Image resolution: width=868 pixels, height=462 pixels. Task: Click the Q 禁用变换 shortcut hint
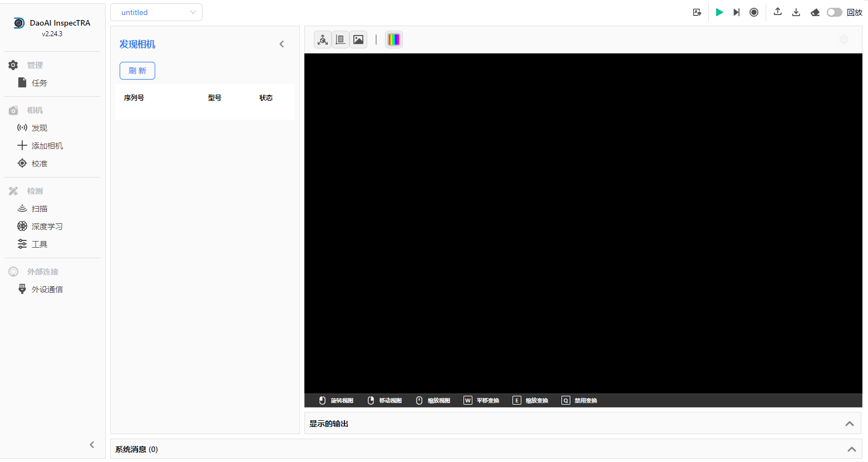click(579, 401)
